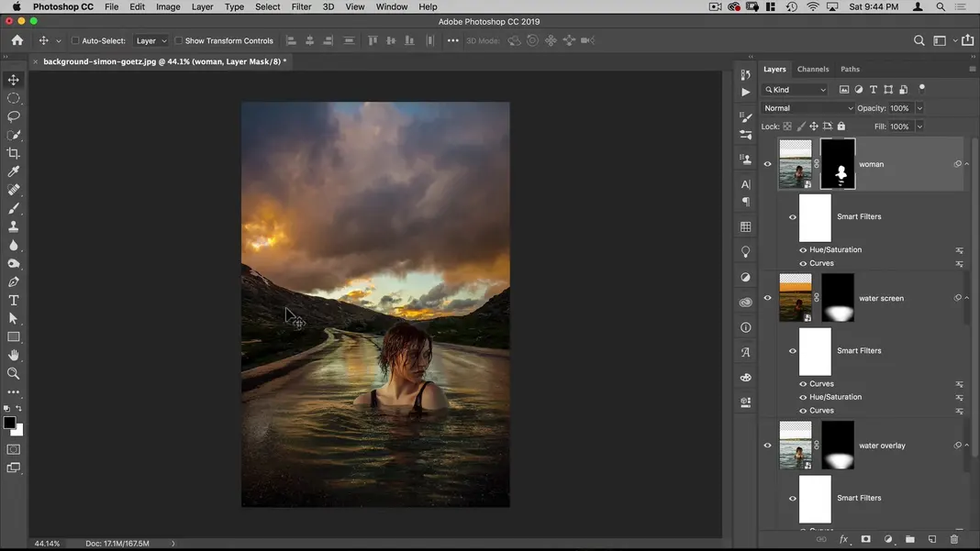Image resolution: width=980 pixels, height=551 pixels.
Task: Collapse the water screen layer smart filters
Action: click(967, 298)
